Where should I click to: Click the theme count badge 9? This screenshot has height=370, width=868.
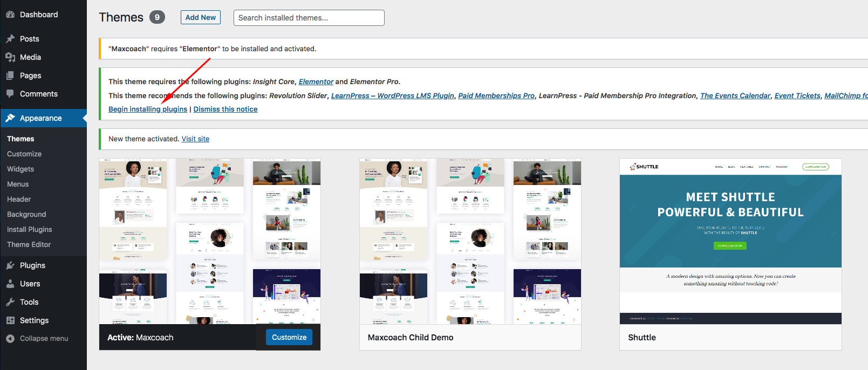pos(157,17)
